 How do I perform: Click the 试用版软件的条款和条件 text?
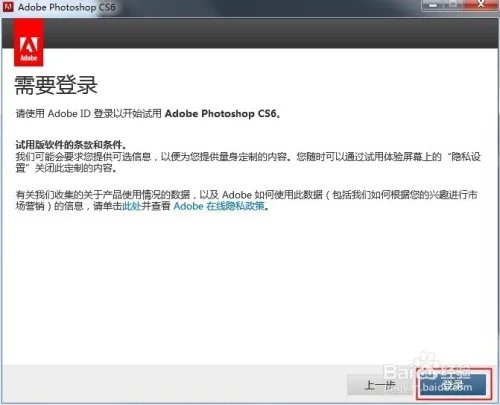pos(70,145)
